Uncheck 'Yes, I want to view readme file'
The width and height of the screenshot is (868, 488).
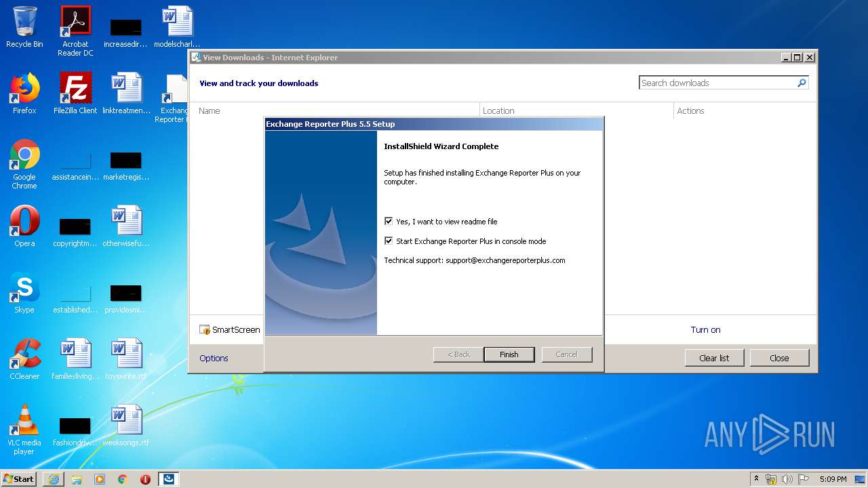coord(389,221)
